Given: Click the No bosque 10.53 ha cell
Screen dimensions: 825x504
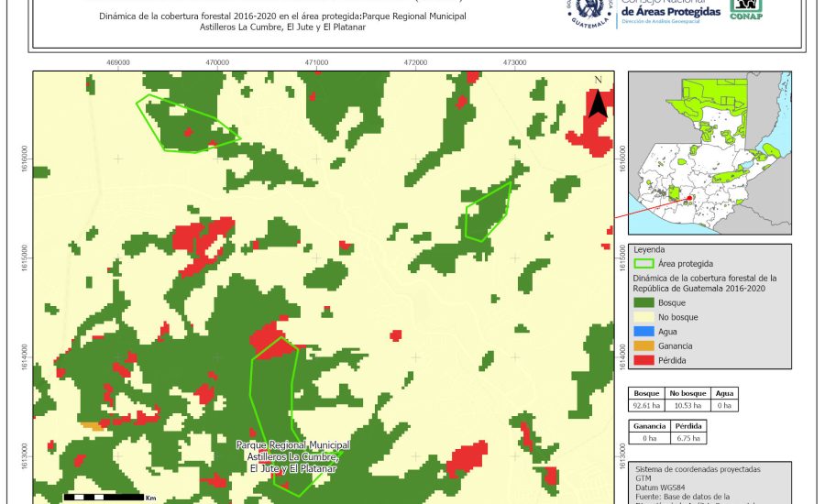Looking at the screenshot, I should 686,404.
